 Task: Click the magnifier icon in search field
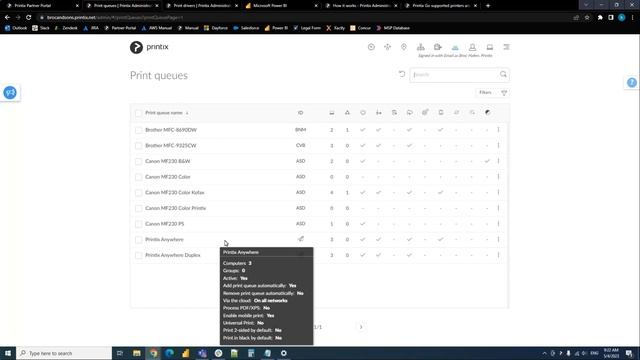coord(503,74)
